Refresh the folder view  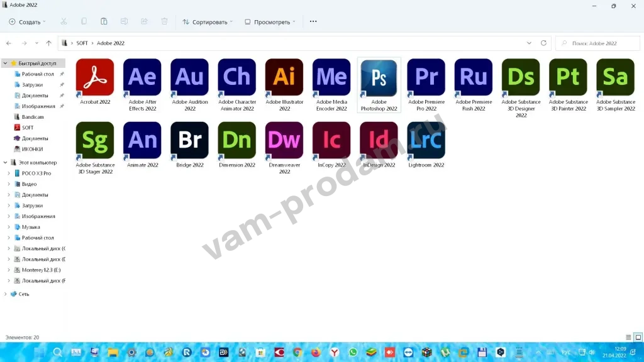543,43
